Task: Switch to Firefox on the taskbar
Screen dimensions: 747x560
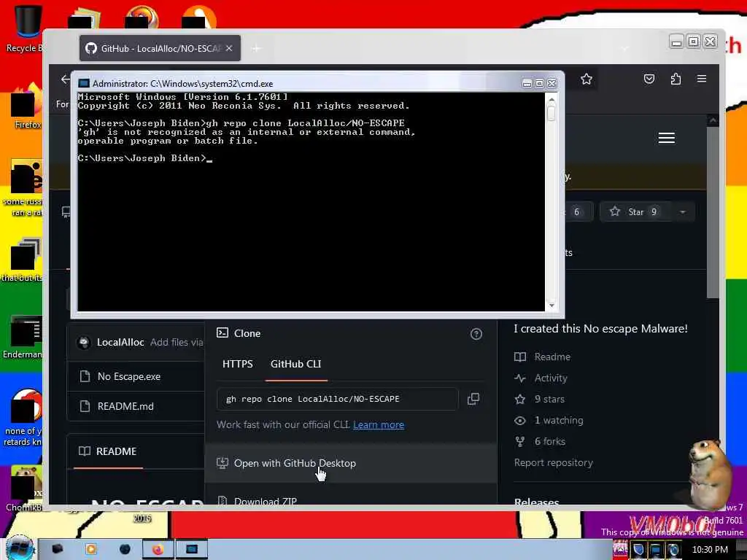Action: tap(158, 550)
